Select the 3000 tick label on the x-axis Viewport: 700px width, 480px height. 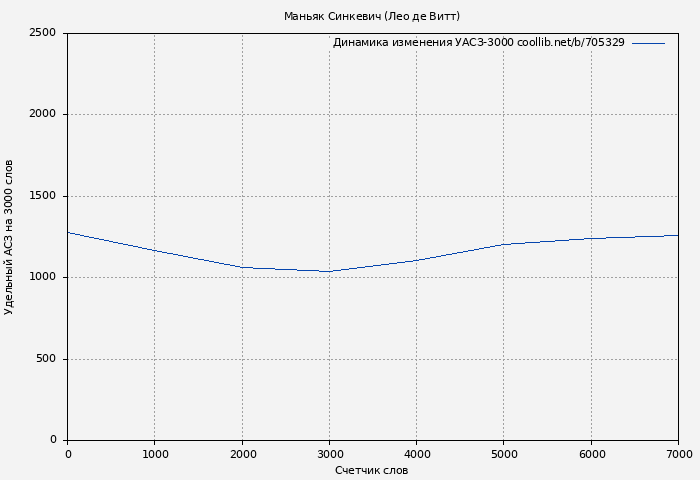coord(329,454)
